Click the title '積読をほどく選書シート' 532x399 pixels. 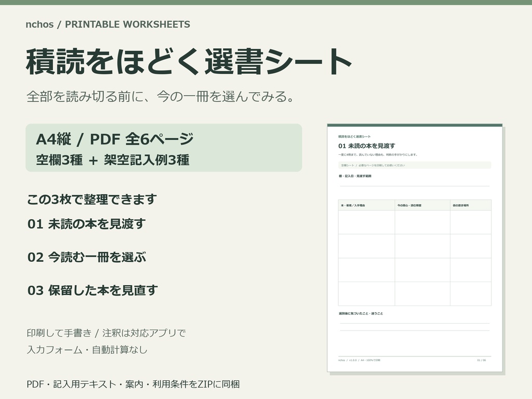(x=189, y=61)
